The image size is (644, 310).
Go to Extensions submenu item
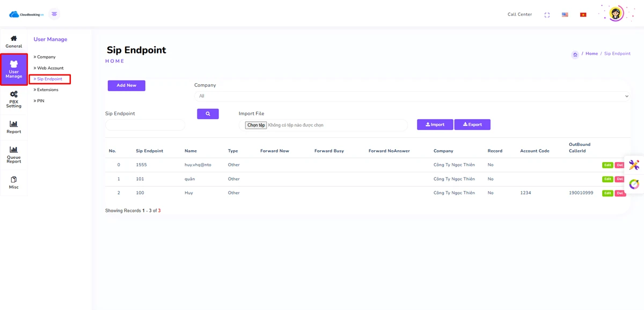(47, 90)
